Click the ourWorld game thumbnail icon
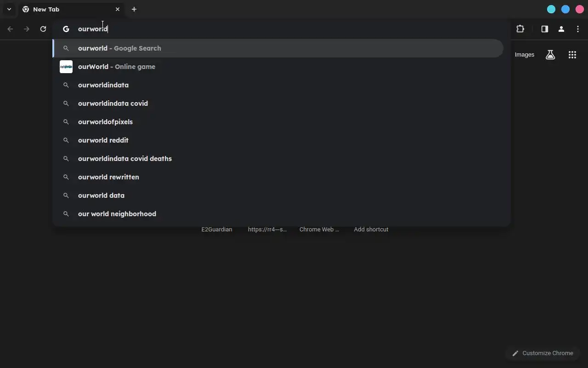Image resolution: width=588 pixels, height=368 pixels. [66, 67]
